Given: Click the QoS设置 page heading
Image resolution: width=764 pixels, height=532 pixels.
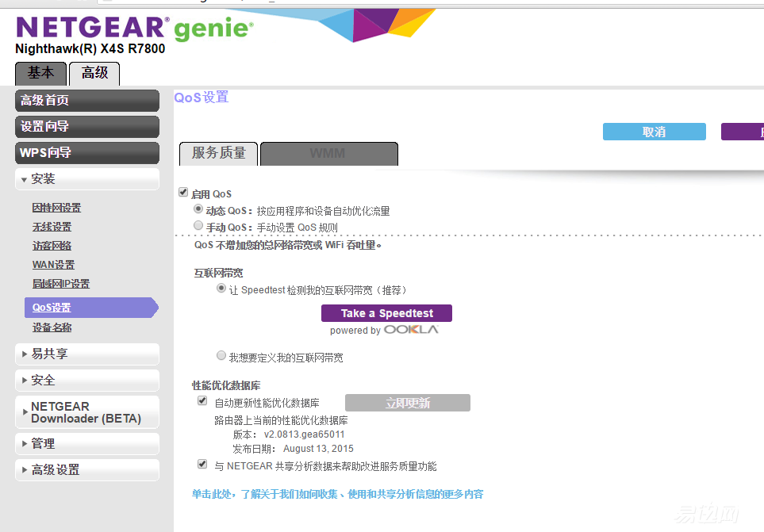Looking at the screenshot, I should point(202,98).
